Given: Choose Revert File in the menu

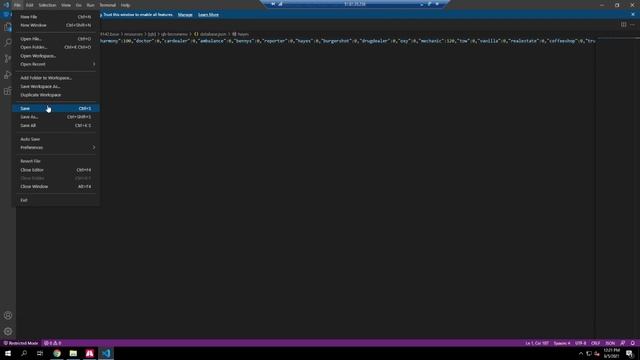Looking at the screenshot, I should click(x=56, y=161).
